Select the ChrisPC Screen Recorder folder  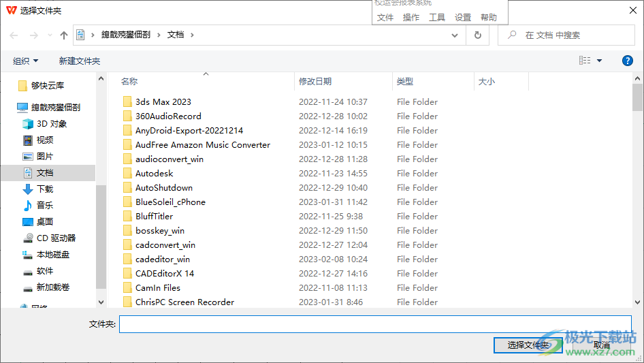(184, 302)
